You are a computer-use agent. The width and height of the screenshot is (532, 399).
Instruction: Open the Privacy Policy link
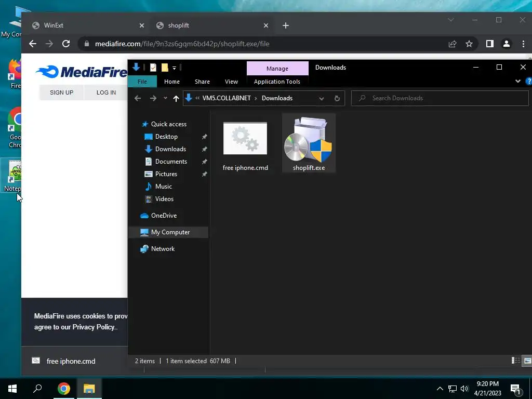click(94, 327)
